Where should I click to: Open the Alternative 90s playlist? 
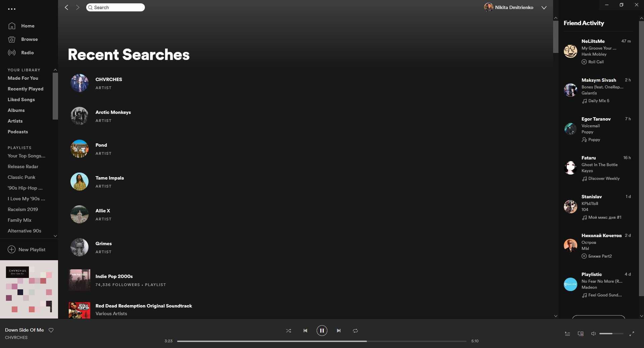point(24,231)
